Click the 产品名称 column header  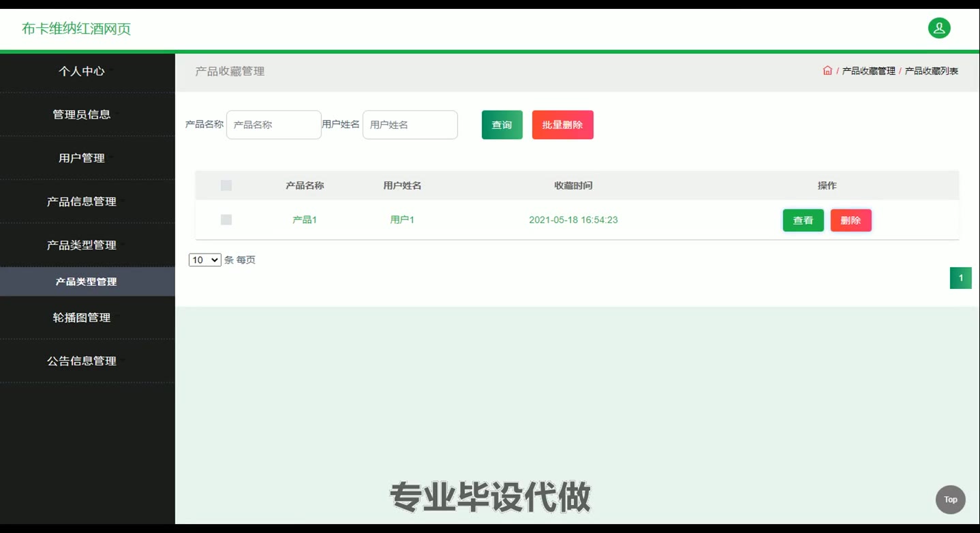[305, 185]
